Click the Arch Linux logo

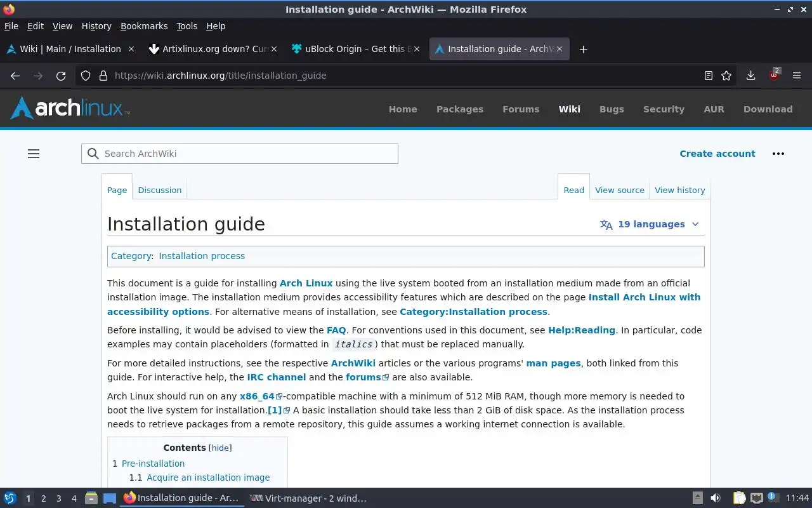(70, 108)
